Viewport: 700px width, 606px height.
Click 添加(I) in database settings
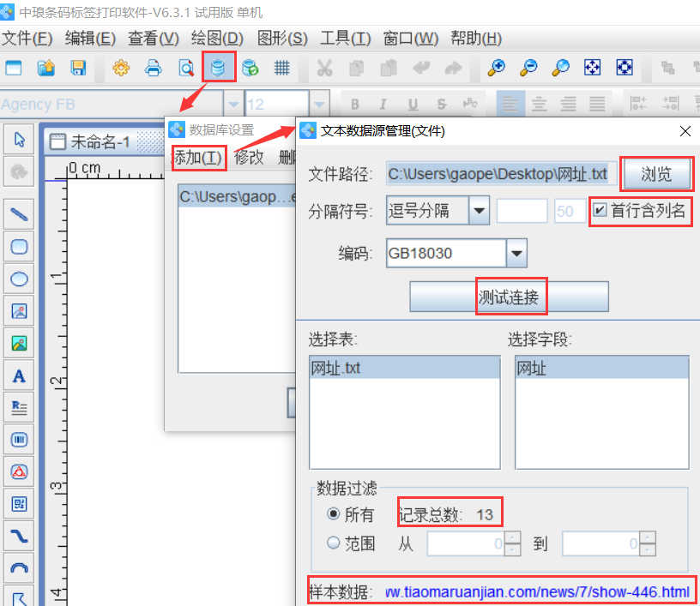point(198,157)
